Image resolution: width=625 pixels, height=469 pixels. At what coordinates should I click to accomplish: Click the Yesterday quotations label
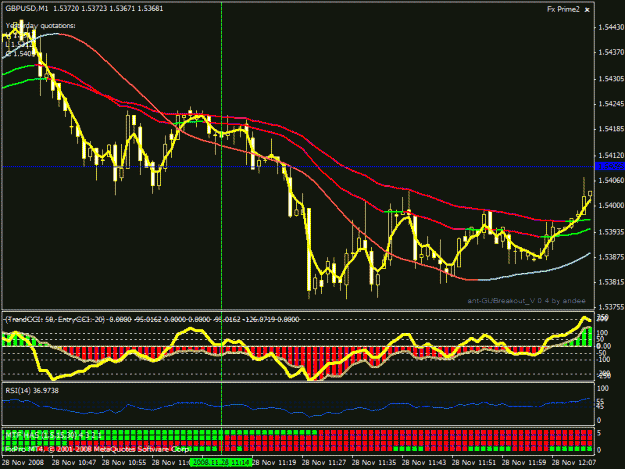click(x=40, y=26)
